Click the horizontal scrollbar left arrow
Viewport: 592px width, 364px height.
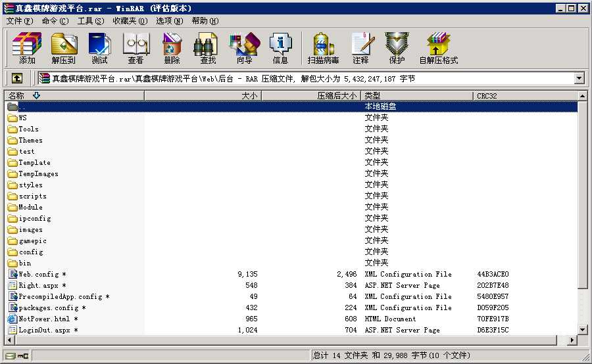point(9,340)
